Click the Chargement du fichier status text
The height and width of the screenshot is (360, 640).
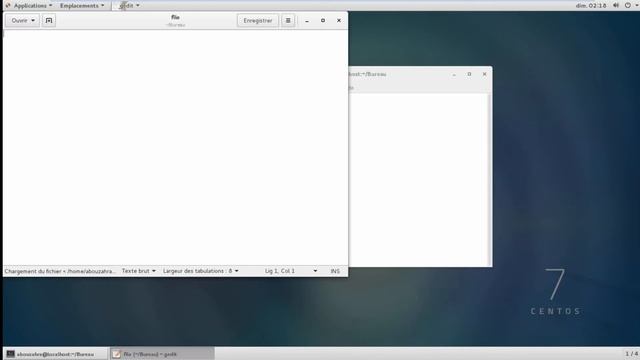60,271
